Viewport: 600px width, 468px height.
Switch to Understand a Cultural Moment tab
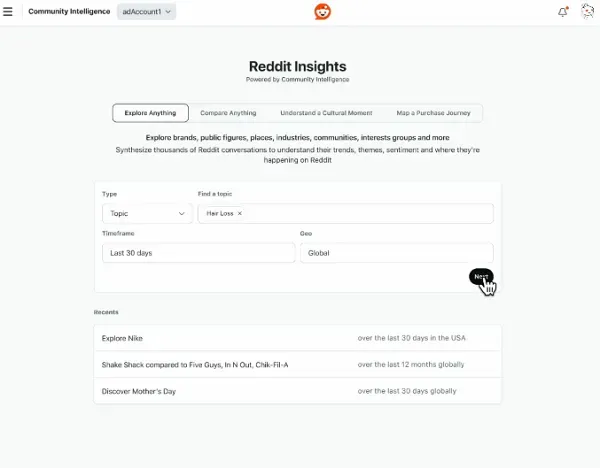point(326,113)
